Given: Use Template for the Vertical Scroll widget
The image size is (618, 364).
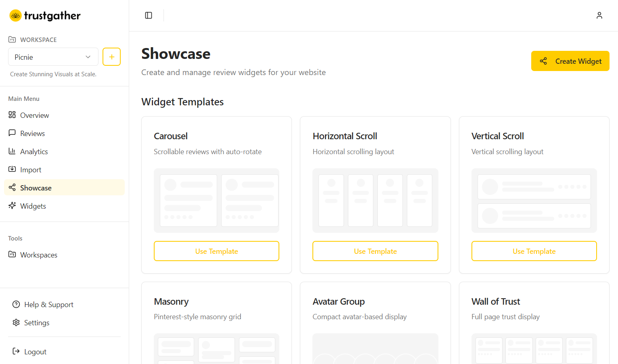Looking at the screenshot, I should coord(534,251).
